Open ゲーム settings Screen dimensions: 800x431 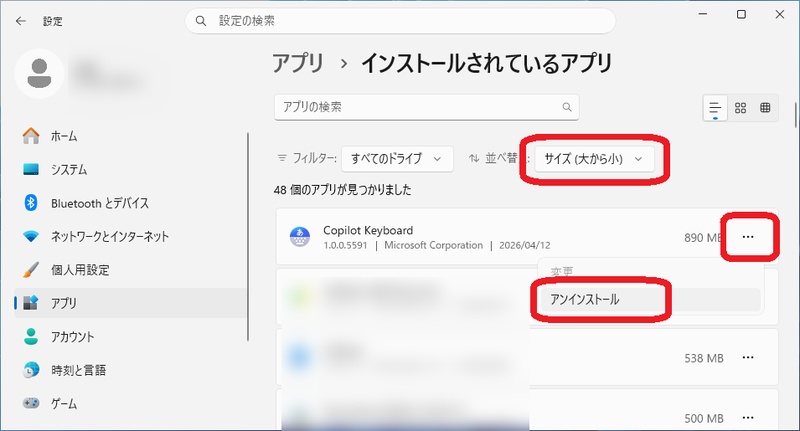pyautogui.click(x=131, y=403)
